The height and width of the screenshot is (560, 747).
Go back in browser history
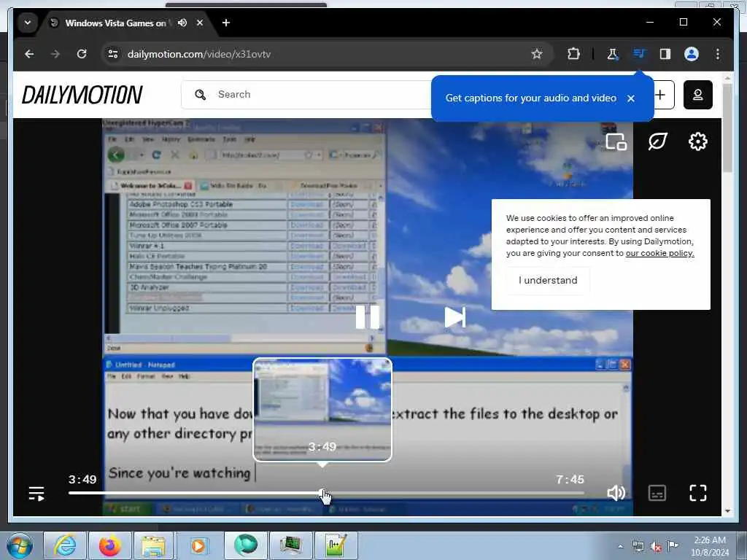[x=29, y=54]
